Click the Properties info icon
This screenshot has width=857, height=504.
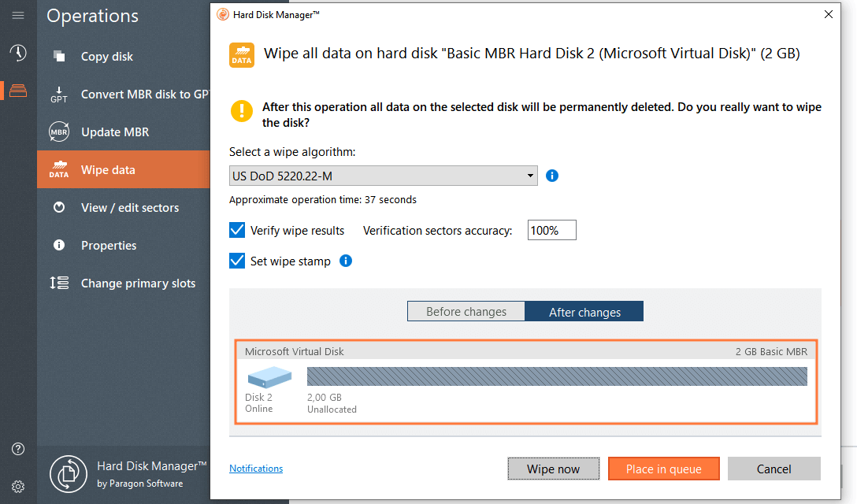[59, 245]
